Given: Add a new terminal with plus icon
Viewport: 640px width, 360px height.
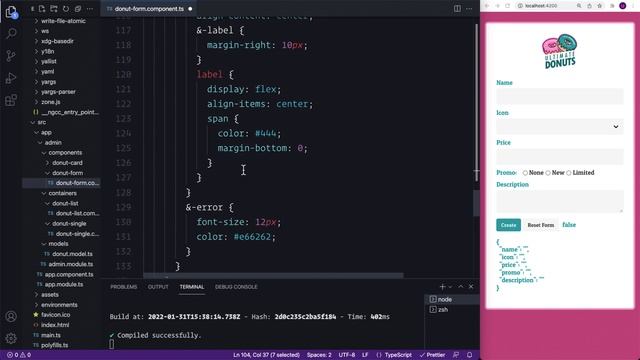Looking at the screenshot, I should coord(442,287).
